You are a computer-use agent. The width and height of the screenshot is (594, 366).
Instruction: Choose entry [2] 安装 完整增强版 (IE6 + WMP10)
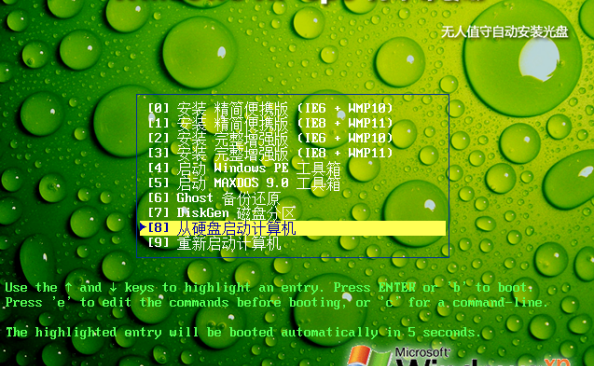click(x=270, y=138)
